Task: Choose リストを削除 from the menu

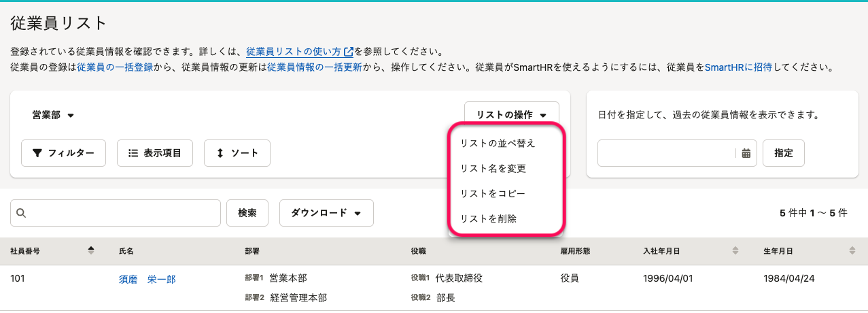Action: coord(488,218)
